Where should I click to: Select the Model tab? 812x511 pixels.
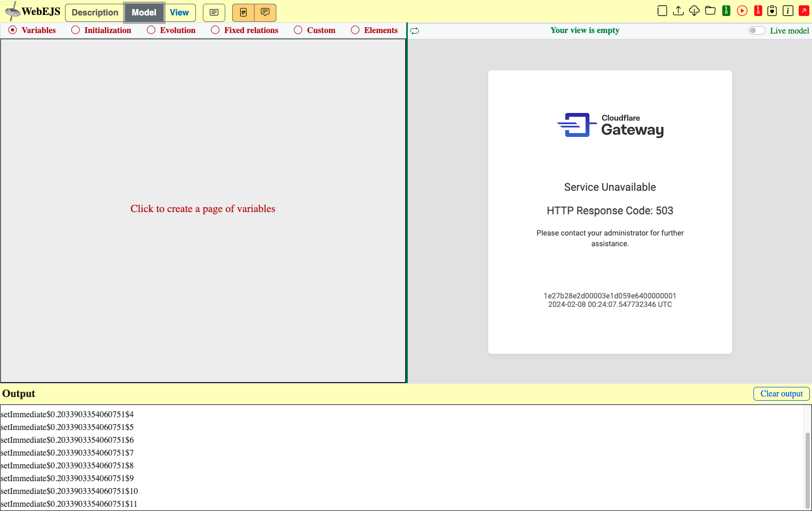(144, 12)
